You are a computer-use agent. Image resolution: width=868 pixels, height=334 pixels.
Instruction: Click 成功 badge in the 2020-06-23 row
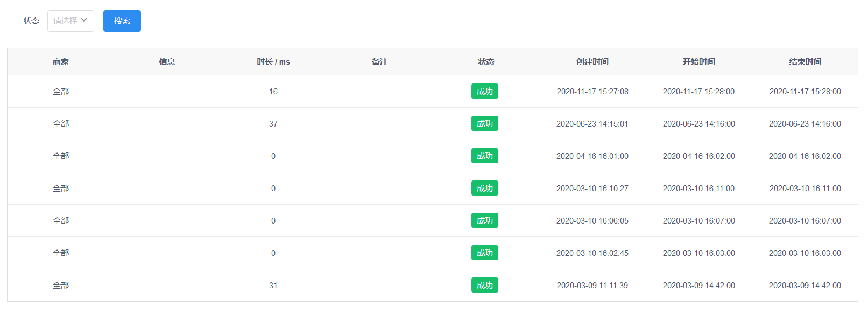click(x=485, y=124)
